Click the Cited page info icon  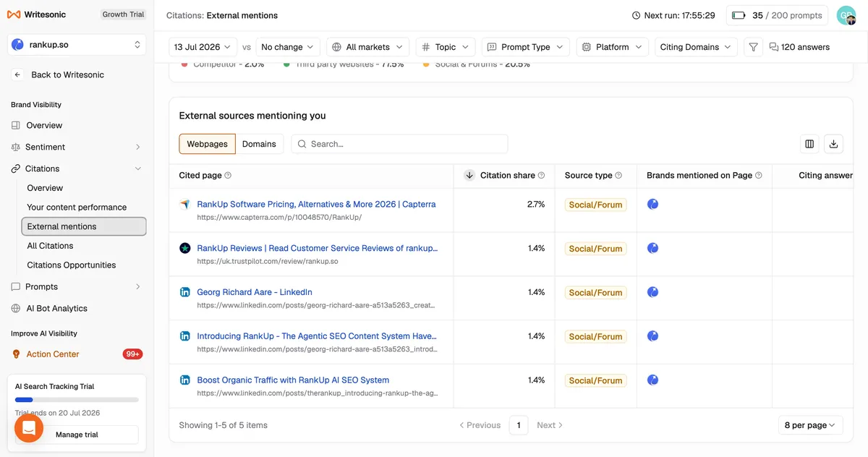click(228, 176)
